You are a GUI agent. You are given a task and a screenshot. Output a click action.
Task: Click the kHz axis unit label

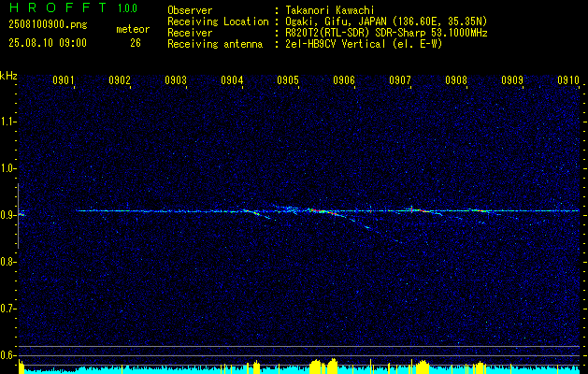(8, 76)
